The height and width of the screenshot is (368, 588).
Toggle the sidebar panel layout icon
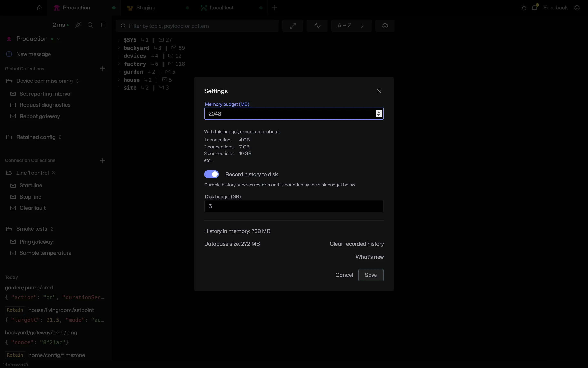point(102,25)
